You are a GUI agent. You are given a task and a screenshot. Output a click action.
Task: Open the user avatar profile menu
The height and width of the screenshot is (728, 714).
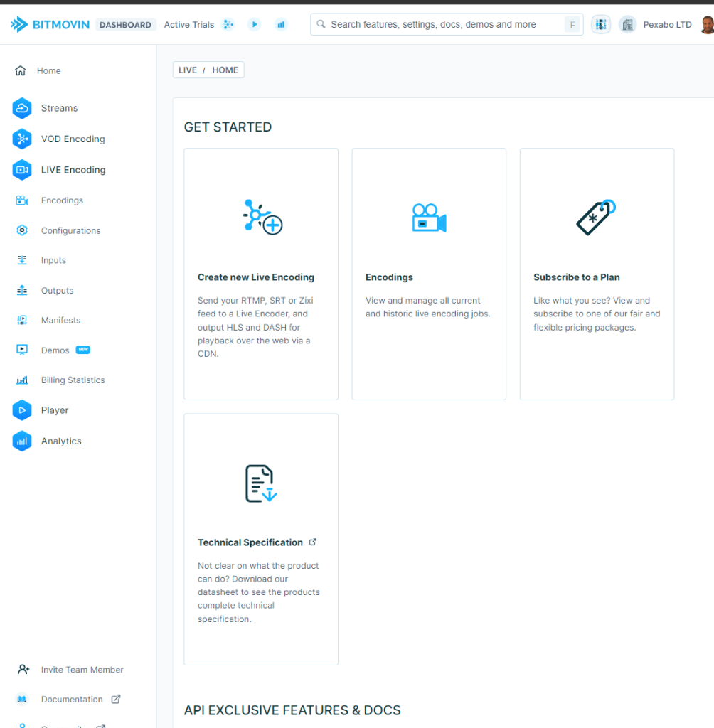coord(708,25)
